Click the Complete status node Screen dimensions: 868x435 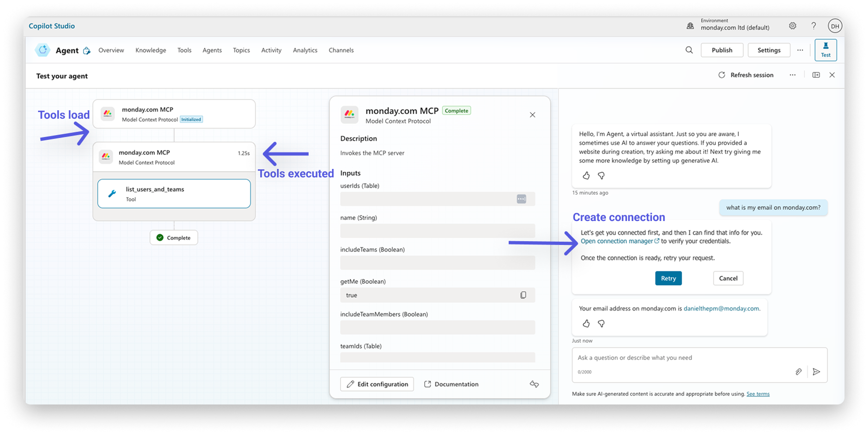click(x=174, y=237)
